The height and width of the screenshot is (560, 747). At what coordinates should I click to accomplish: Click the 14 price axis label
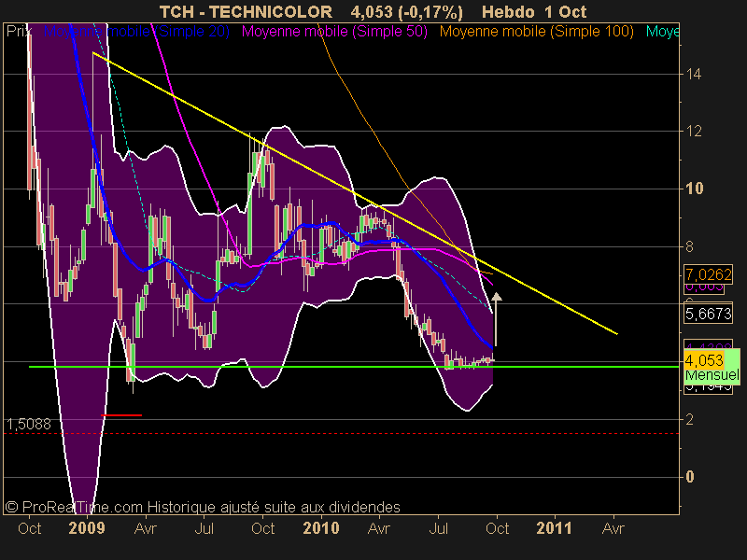pos(694,74)
